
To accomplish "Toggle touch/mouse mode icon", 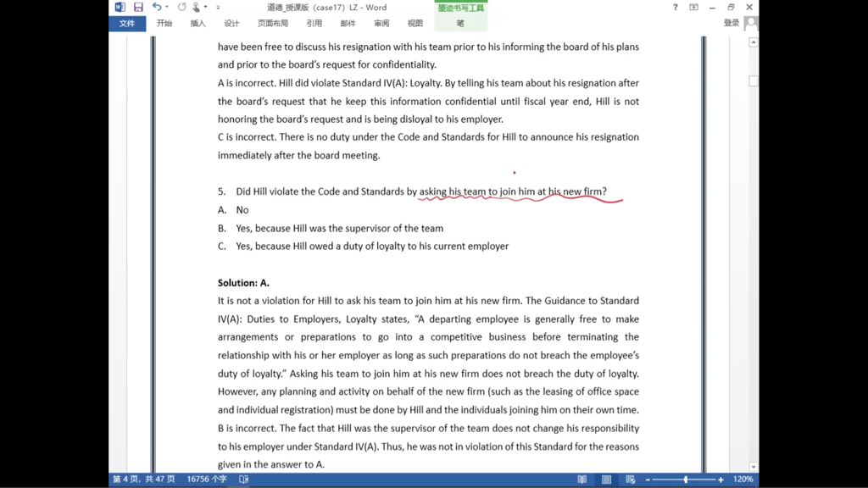I will 196,7.
